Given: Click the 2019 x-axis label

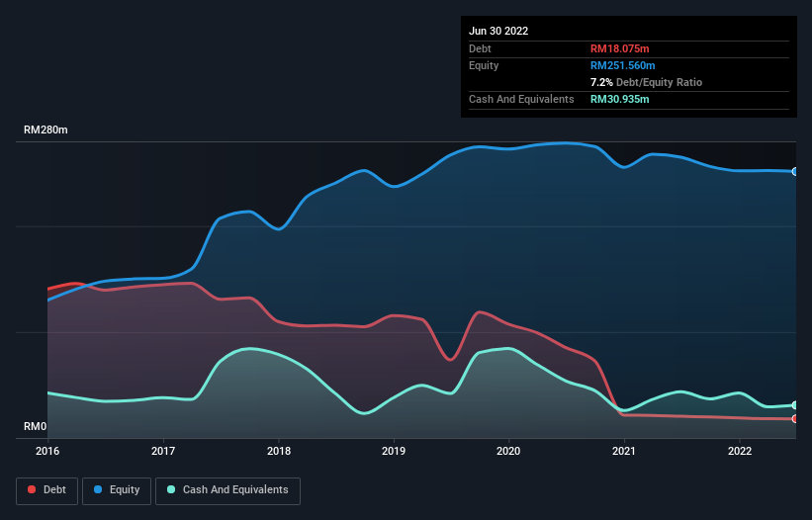Looking at the screenshot, I should (x=394, y=451).
